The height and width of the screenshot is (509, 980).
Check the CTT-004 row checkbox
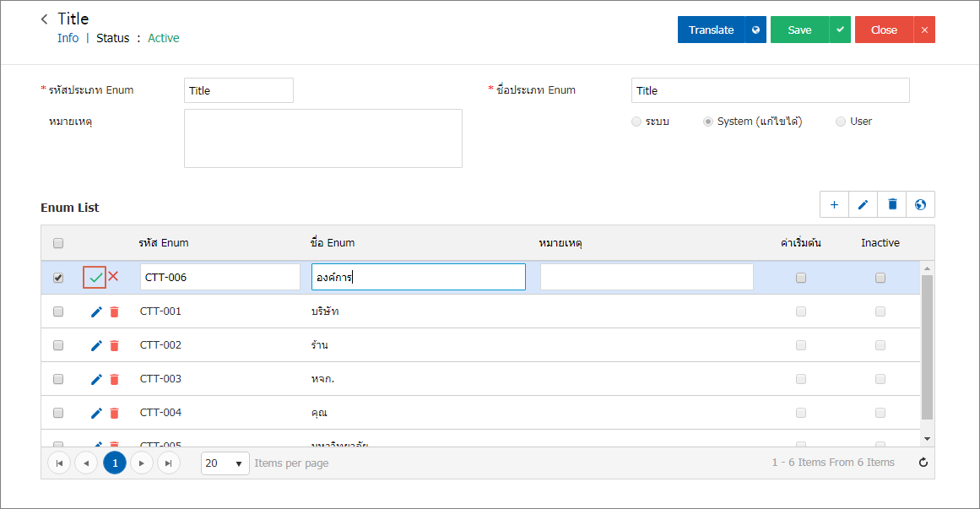pos(58,413)
